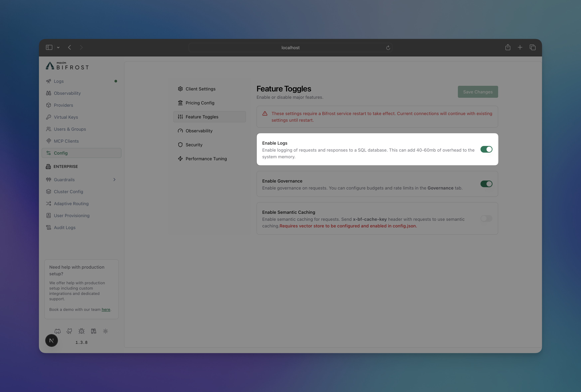Report a bug via the bug icon

pos(81,331)
